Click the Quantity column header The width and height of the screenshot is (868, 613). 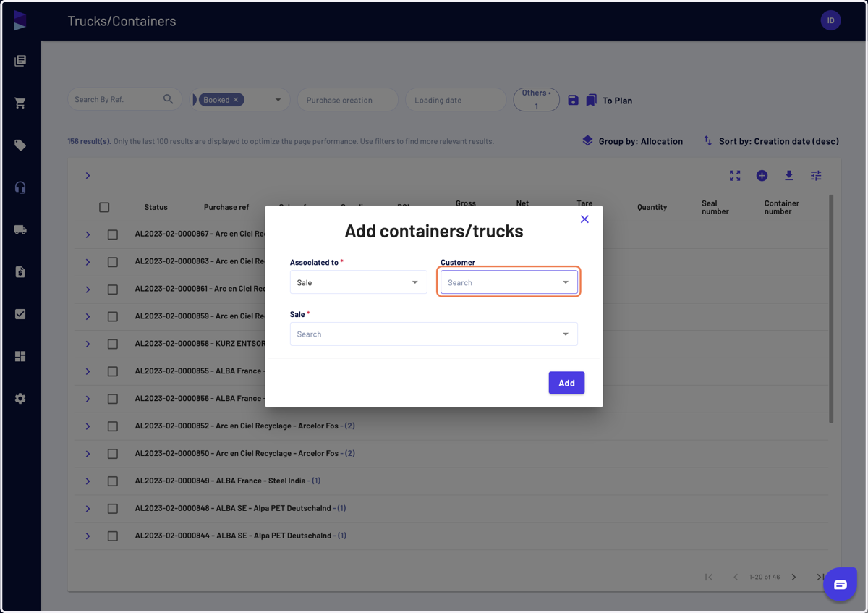tap(652, 207)
